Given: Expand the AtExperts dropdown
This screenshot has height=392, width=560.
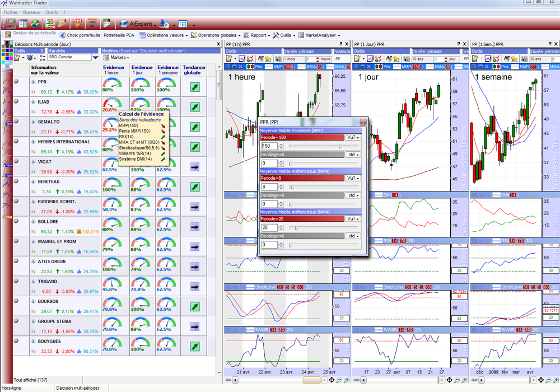Looking at the screenshot, I should [x=155, y=25].
